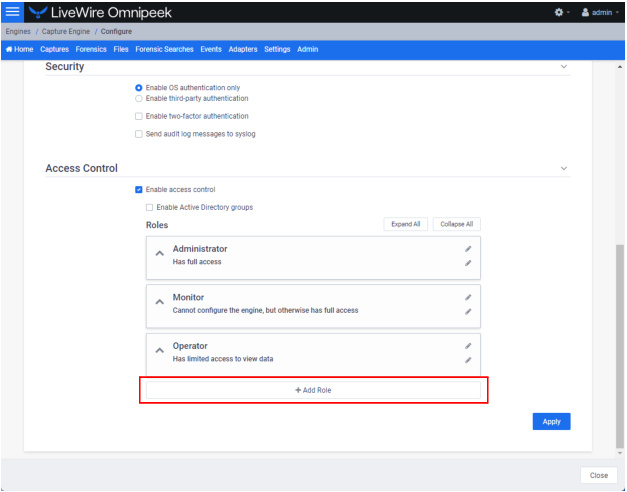Screen dimensions: 627x492
Task: Click the upper pencil icon for Monitor role
Action: coord(468,297)
